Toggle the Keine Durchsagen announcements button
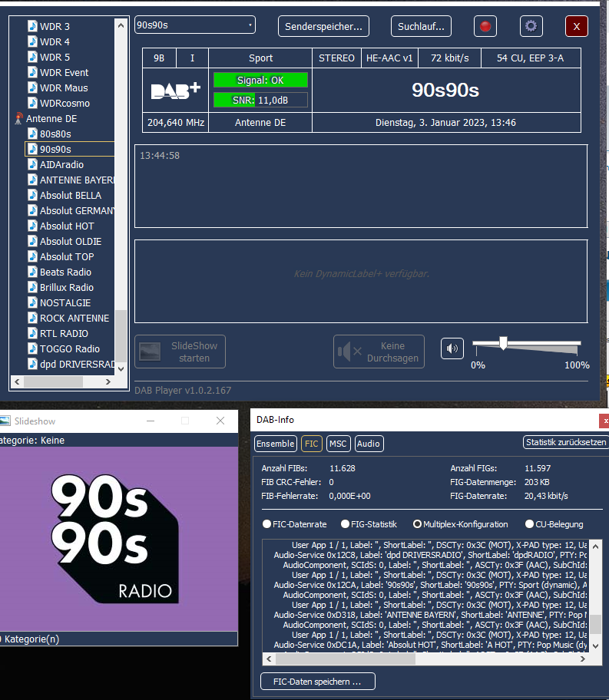 (x=379, y=352)
